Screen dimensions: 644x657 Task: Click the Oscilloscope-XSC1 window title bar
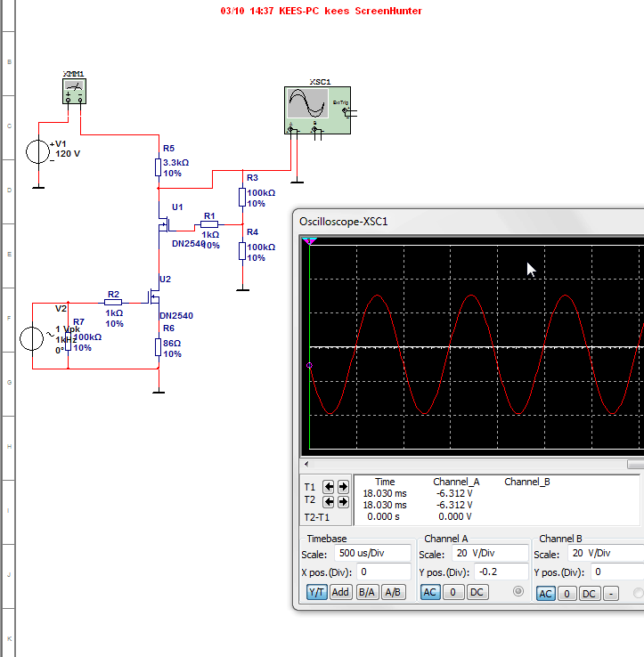pyautogui.click(x=468, y=222)
